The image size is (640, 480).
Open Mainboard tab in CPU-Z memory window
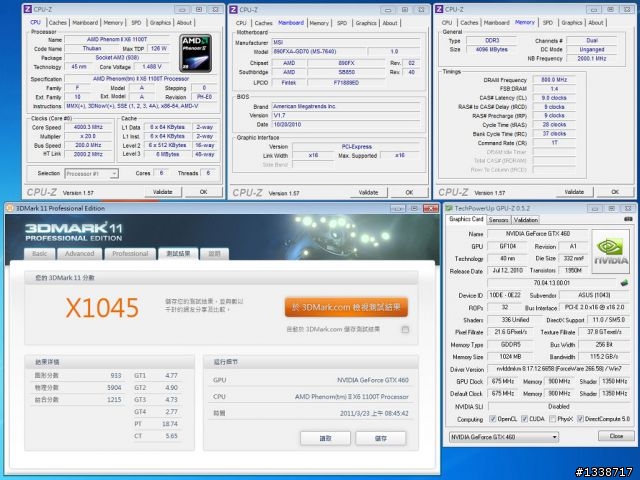tap(496, 23)
